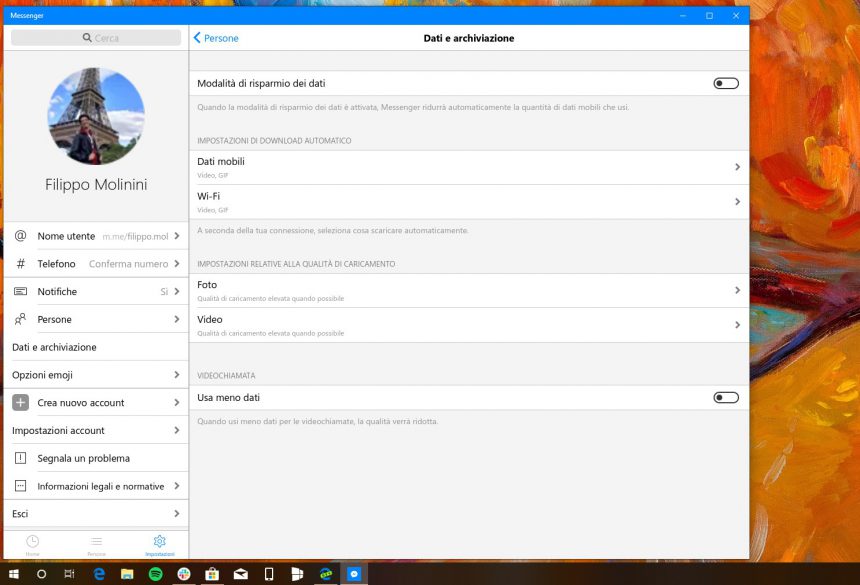Toggle Usa meno dati for video calls
Image resolution: width=860 pixels, height=585 pixels.
click(x=726, y=397)
